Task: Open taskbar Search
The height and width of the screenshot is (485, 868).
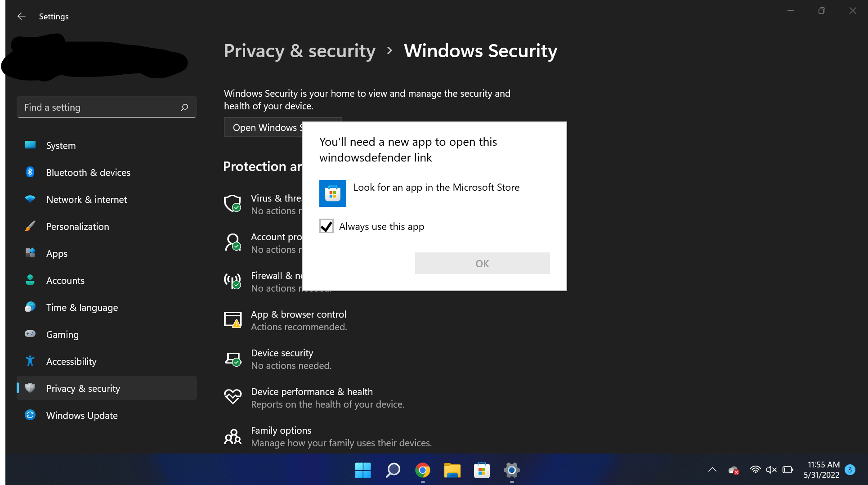Action: click(393, 470)
